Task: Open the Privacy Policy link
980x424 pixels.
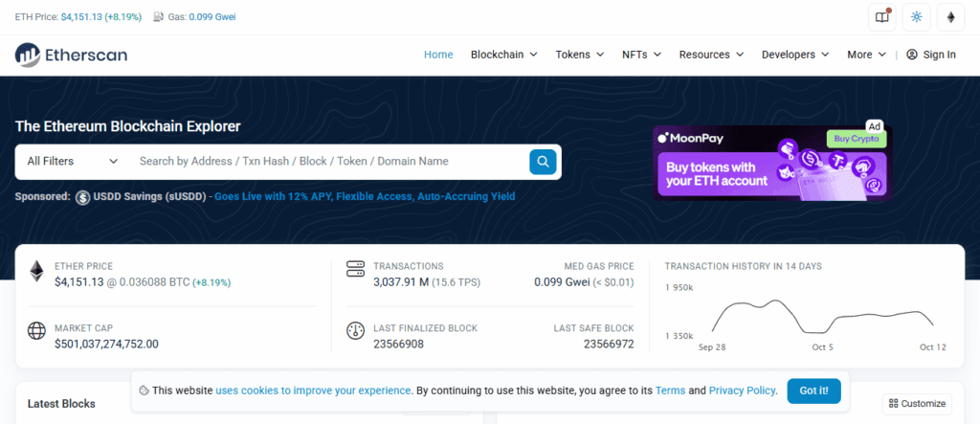Action: 743,391
